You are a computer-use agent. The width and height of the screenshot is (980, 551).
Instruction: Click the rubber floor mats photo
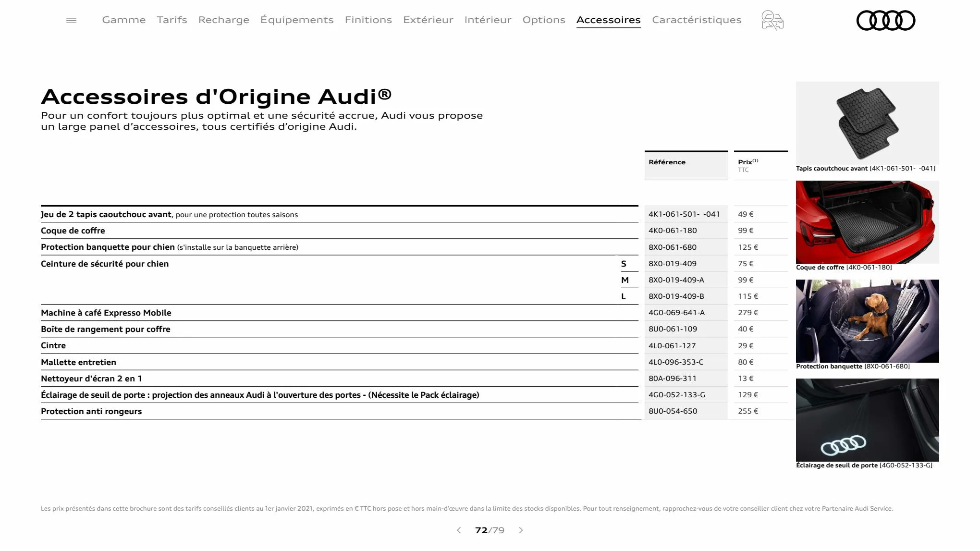[868, 123]
